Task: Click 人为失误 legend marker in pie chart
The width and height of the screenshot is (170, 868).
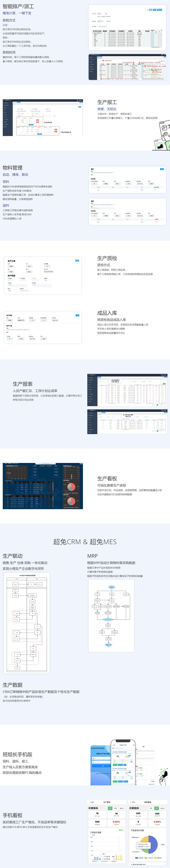Action: coord(146,858)
